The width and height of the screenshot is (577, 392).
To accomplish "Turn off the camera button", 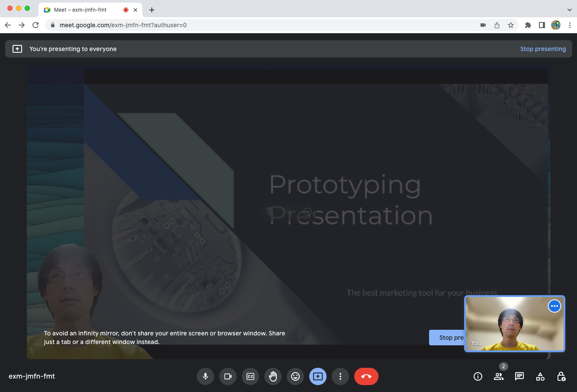I will point(228,376).
